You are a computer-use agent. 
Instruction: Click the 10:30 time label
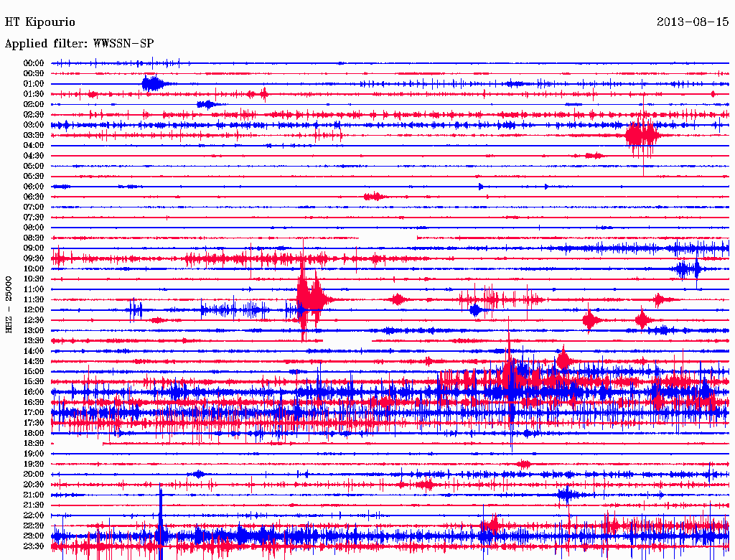coord(34,279)
